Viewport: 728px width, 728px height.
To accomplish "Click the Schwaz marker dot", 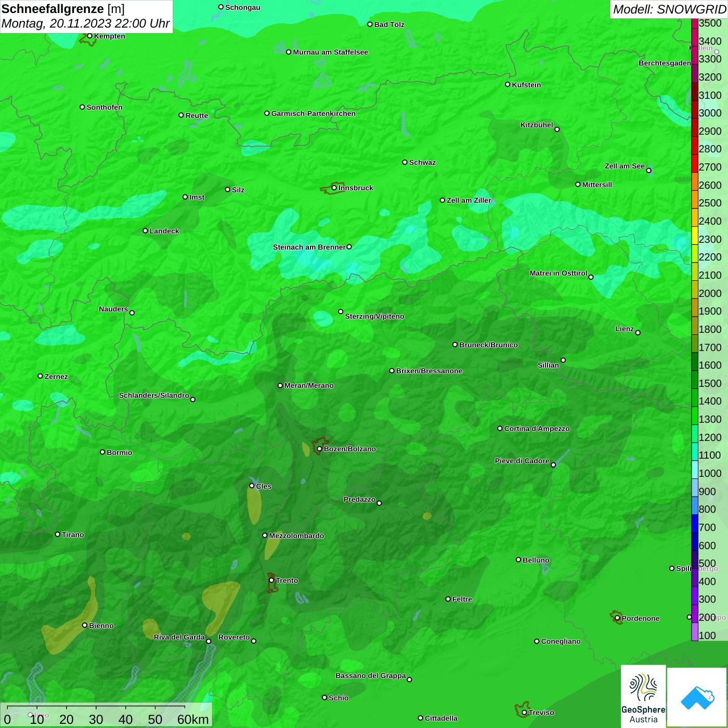I will pos(405,162).
